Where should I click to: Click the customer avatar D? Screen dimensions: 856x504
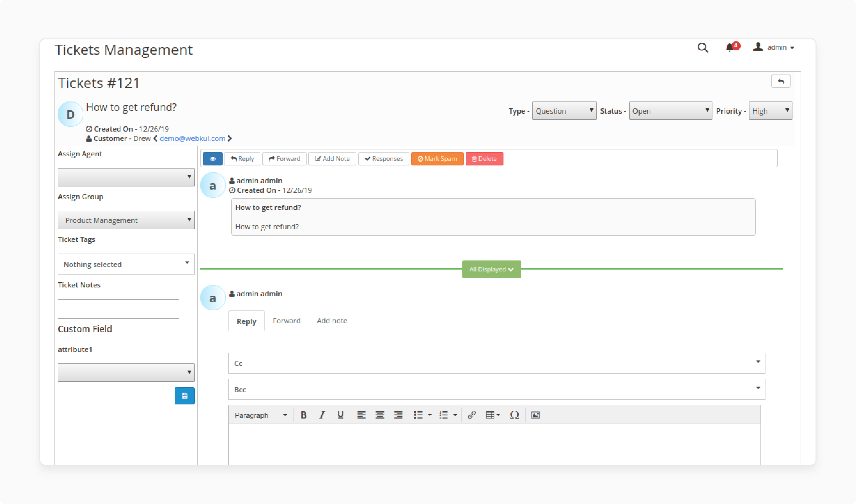pos(70,114)
